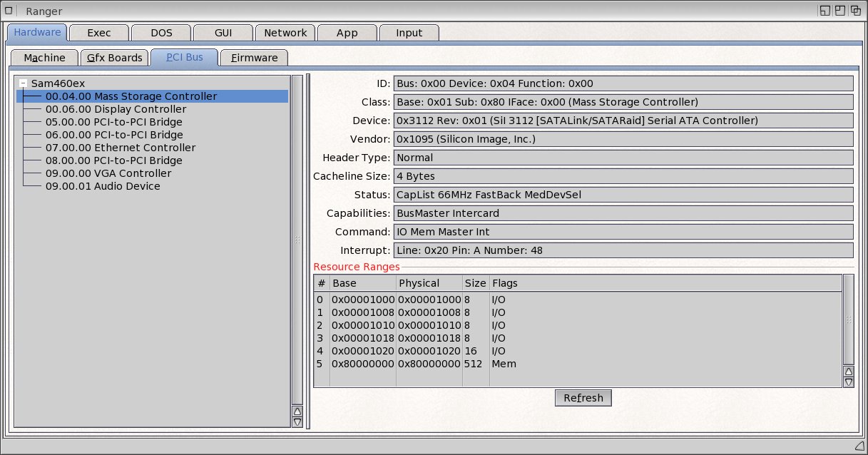Click the window close gadget in title bar
Screen dimensions: 868x455
(9, 11)
